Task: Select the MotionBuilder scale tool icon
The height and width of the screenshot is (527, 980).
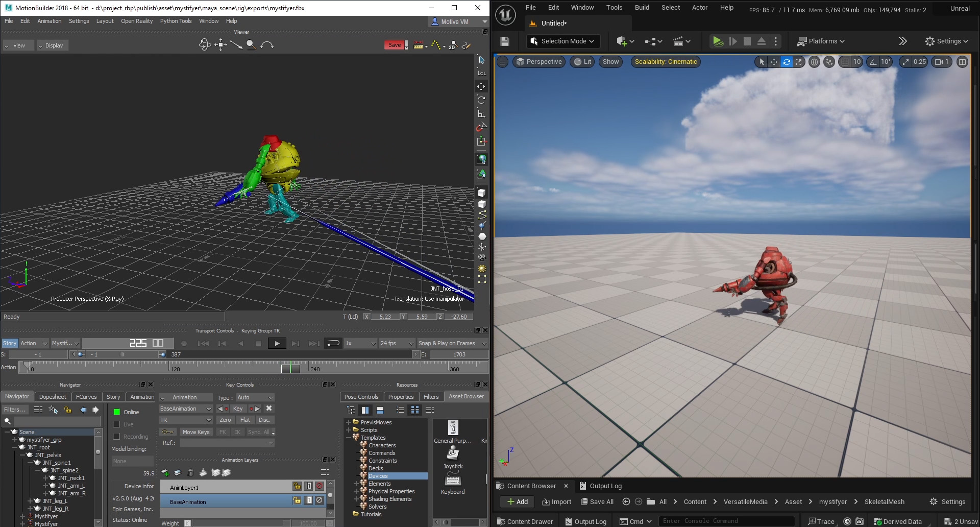Action: [481, 113]
